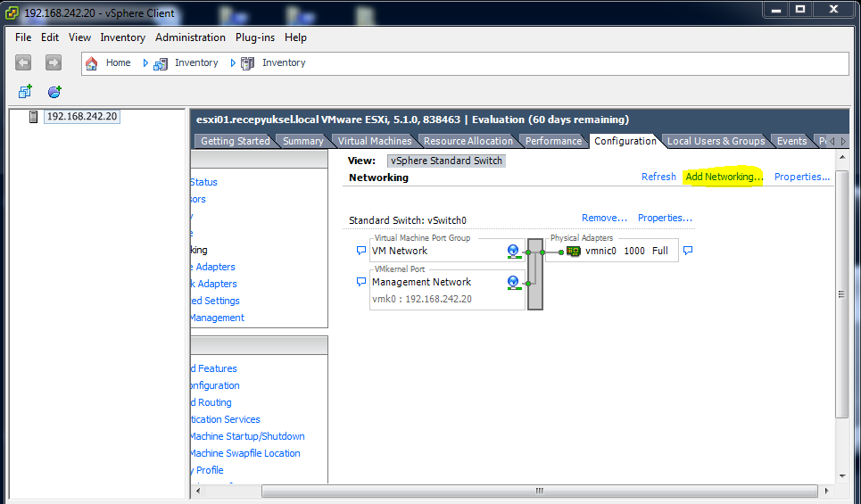Screen dimensions: 861x504
Task: Switch to the Resource Allocation tab
Action: [468, 141]
